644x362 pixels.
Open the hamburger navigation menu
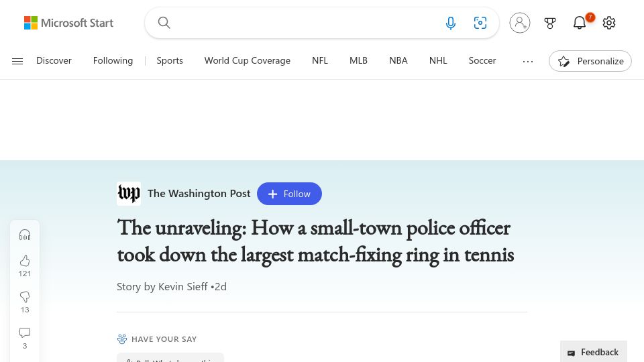tap(17, 61)
